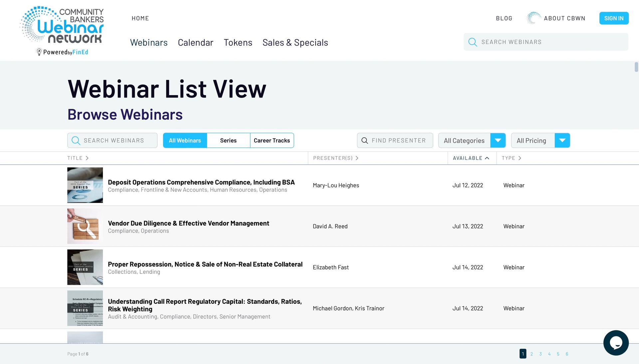The image size is (639, 364).
Task: Click the ring icon beside About CBWN
Action: (534, 18)
